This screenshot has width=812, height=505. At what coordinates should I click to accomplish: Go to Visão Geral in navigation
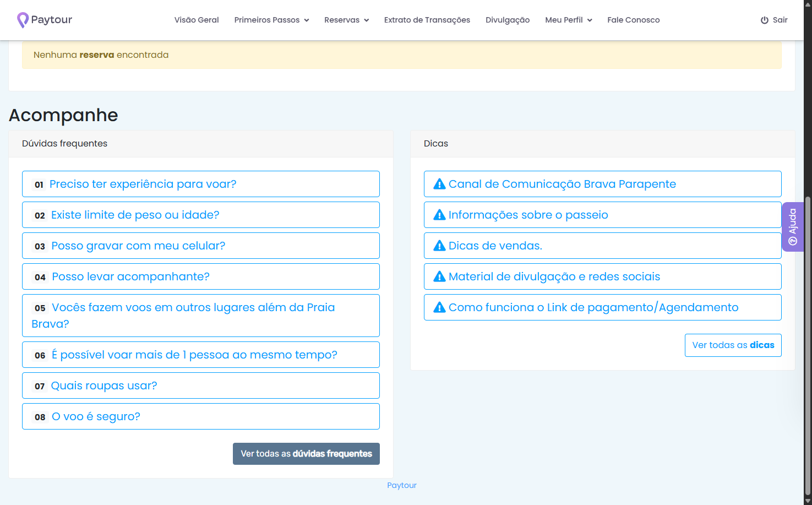[197, 20]
